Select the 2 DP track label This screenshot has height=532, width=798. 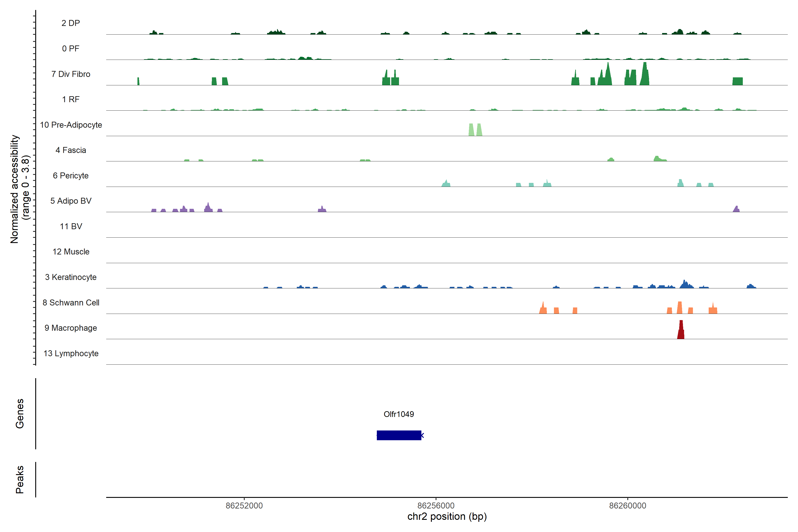pyautogui.click(x=70, y=23)
